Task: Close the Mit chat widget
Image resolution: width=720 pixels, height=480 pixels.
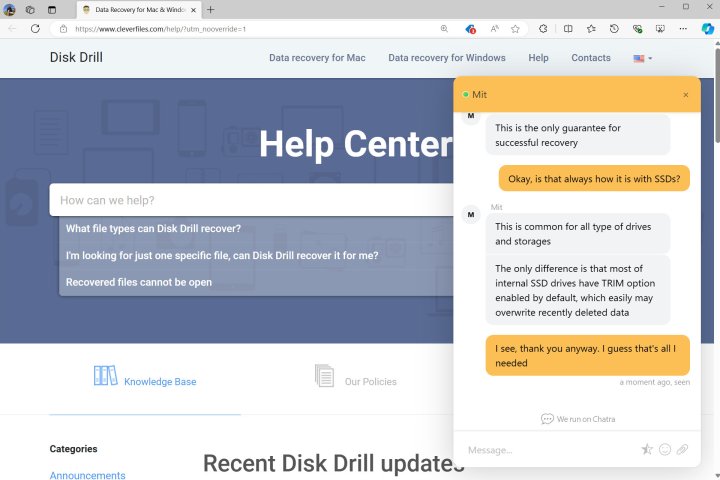Action: (x=685, y=95)
